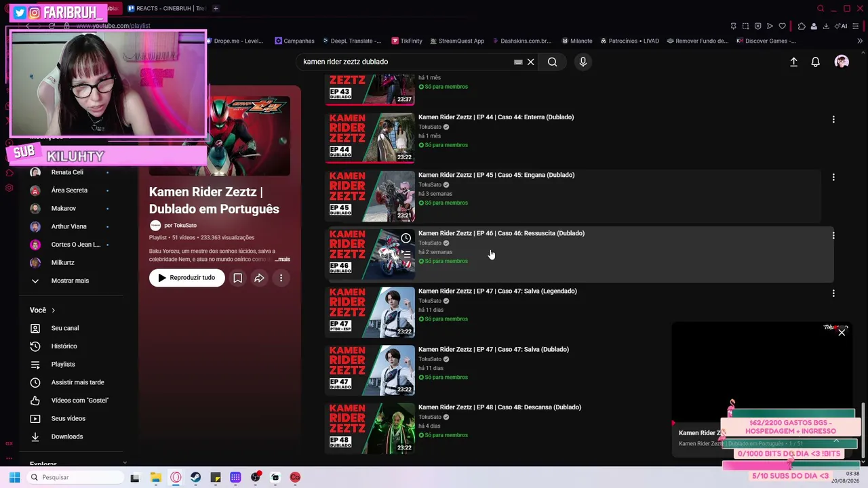Viewport: 868px width, 488px height.
Task: Clear the YouTube search box text
Action: click(x=531, y=62)
